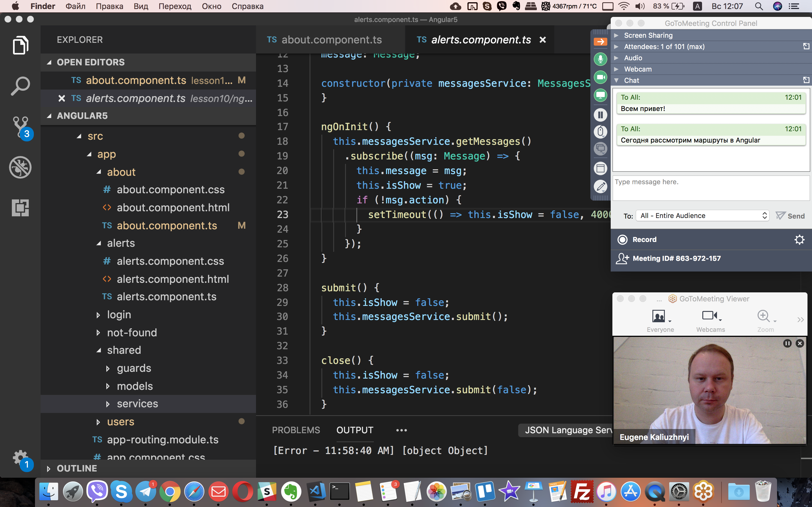812x507 pixels.
Task: Toggle webcam sharing green camera button
Action: pos(600,77)
